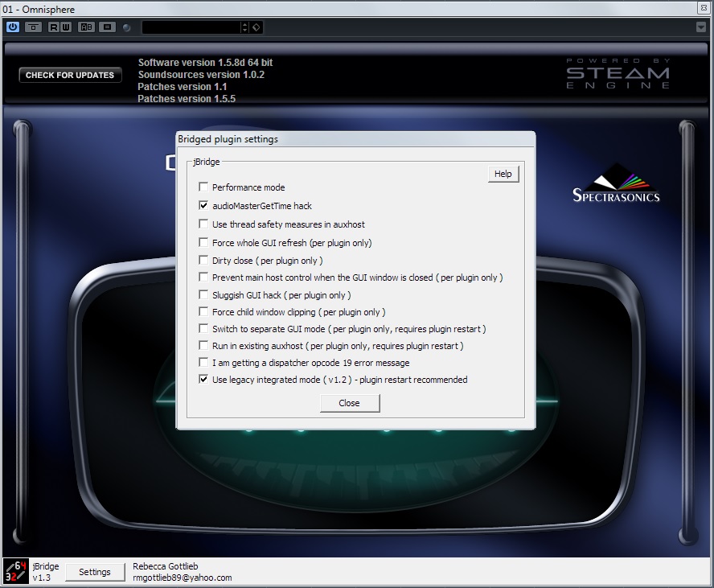The width and height of the screenshot is (714, 588).
Task: Enable thread safety measures in auxhost
Action: (203, 224)
